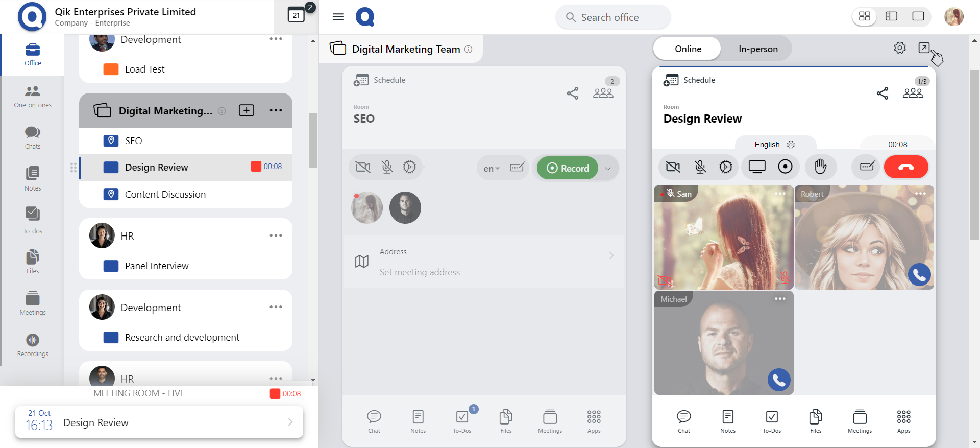Raise hand in Design Review meeting
The width and height of the screenshot is (980, 448).
pyautogui.click(x=820, y=167)
